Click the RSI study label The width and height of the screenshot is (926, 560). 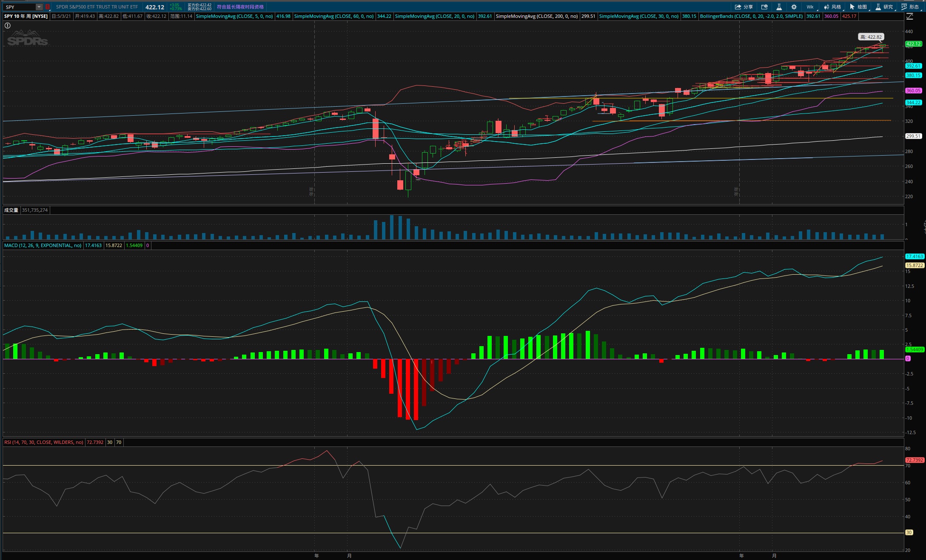pyautogui.click(x=43, y=442)
